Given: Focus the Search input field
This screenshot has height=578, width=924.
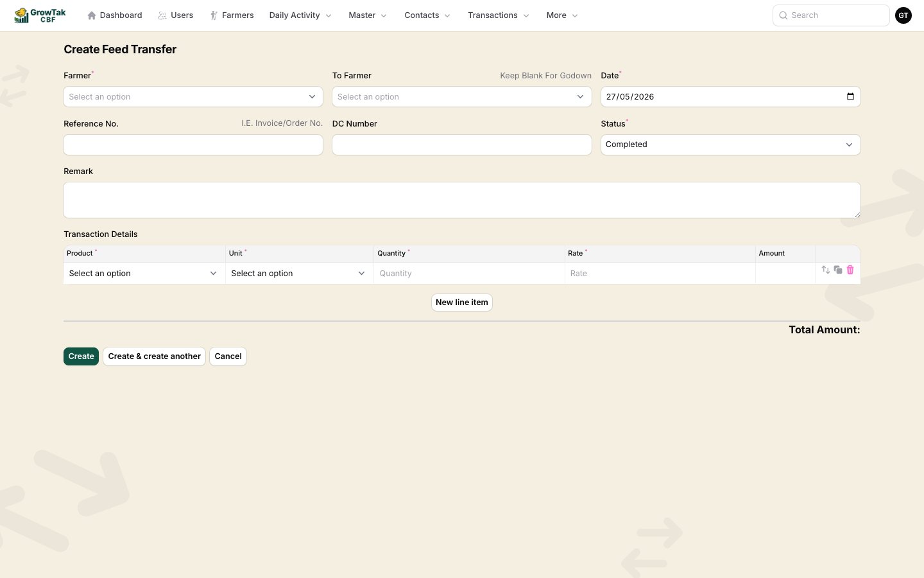Looking at the screenshot, I should click(831, 15).
